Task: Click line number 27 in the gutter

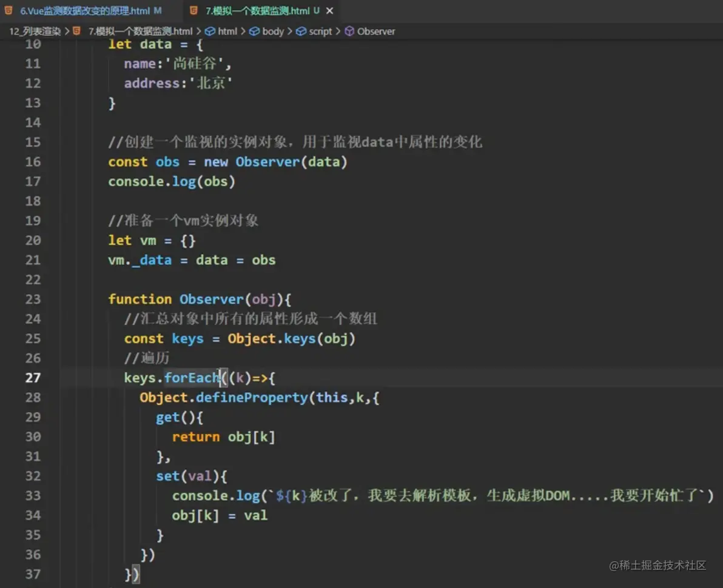Action: (x=33, y=378)
